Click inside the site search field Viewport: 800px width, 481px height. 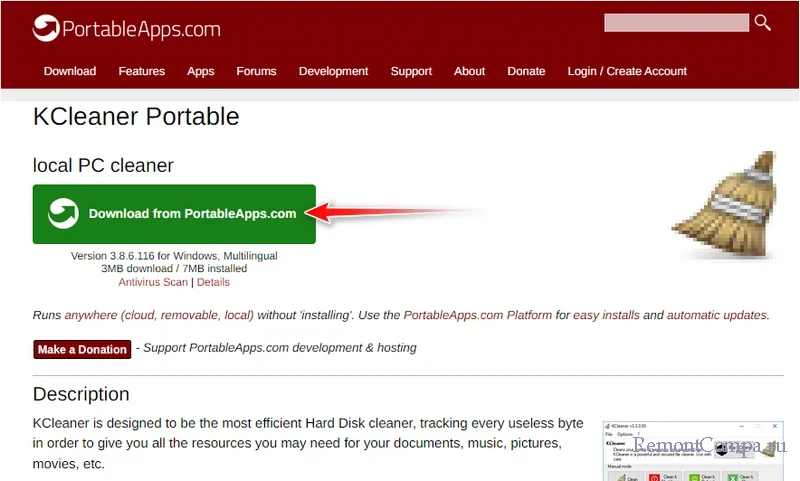[x=676, y=23]
